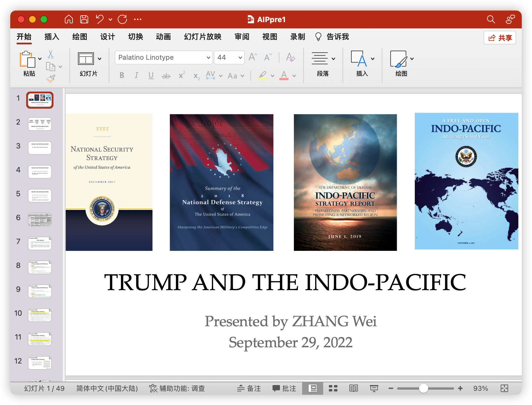Open the font size 44 dropdown
The image size is (532, 405).
click(240, 57)
